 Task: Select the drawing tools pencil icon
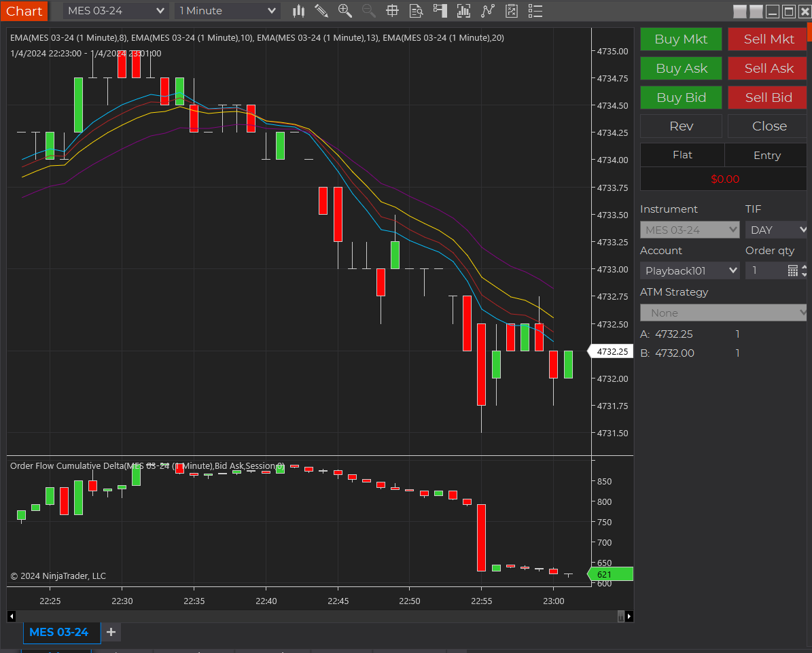coord(321,11)
